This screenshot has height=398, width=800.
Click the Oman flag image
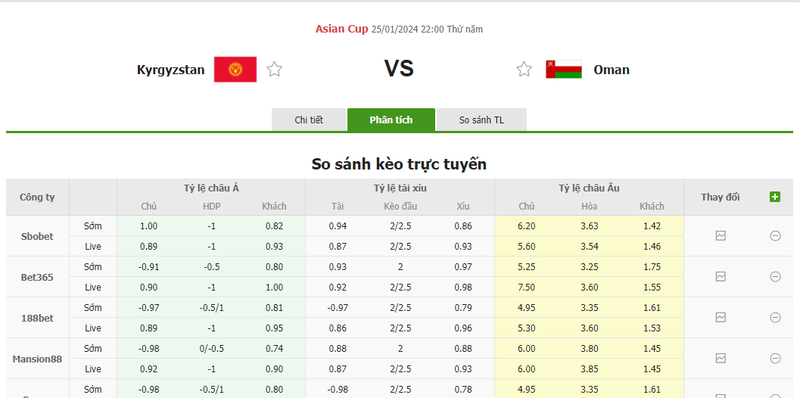tap(564, 69)
